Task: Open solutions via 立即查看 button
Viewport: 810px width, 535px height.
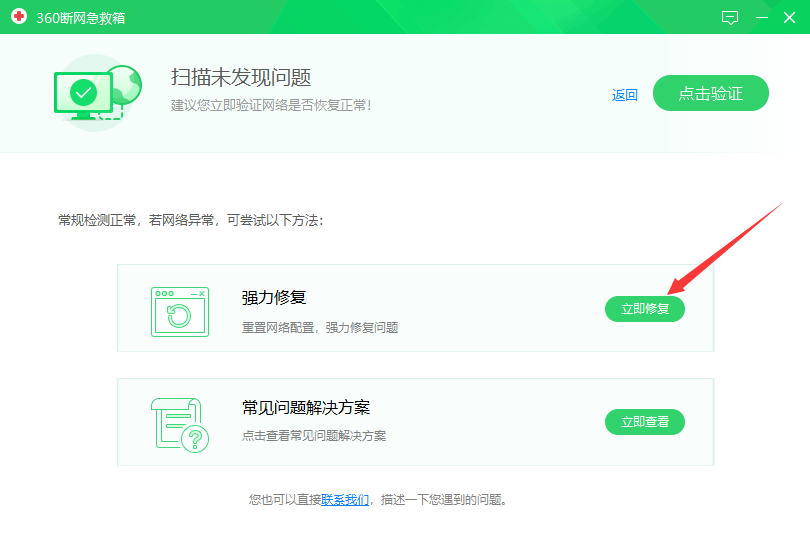Action: pyautogui.click(x=645, y=422)
